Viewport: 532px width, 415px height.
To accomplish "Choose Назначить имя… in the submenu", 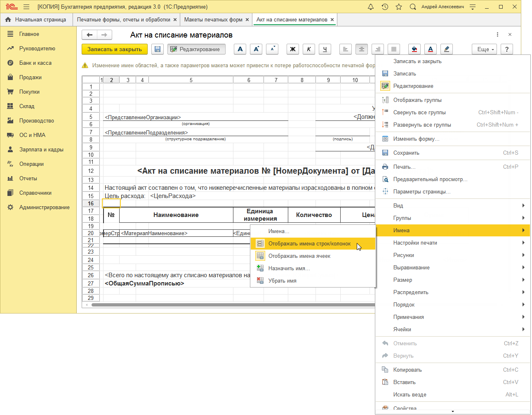I will (313, 268).
